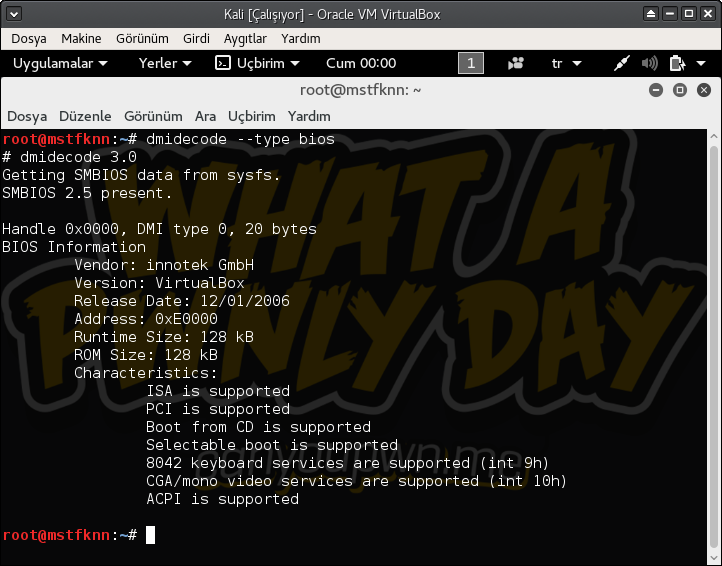Open the VirtualBox Makine menu
Viewport: 722px width, 566px height.
[81, 38]
